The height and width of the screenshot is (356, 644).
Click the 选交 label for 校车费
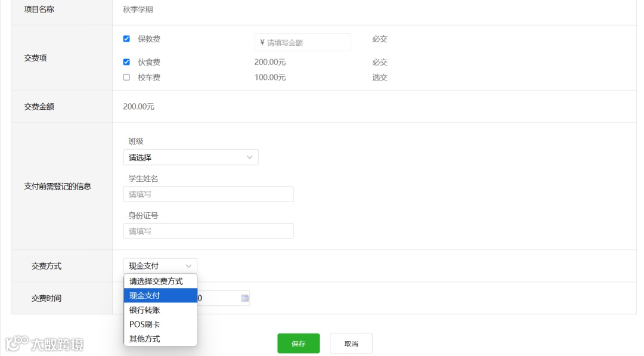click(380, 77)
